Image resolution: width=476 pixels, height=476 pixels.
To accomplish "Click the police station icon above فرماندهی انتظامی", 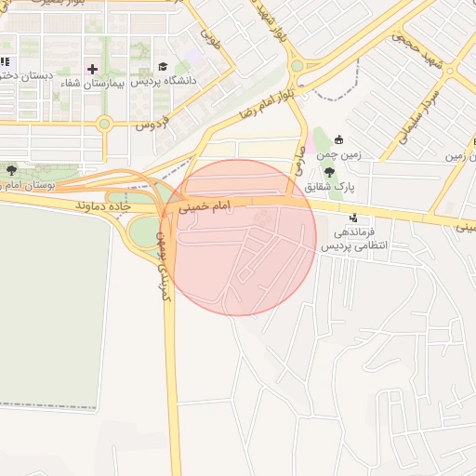I will (353, 218).
